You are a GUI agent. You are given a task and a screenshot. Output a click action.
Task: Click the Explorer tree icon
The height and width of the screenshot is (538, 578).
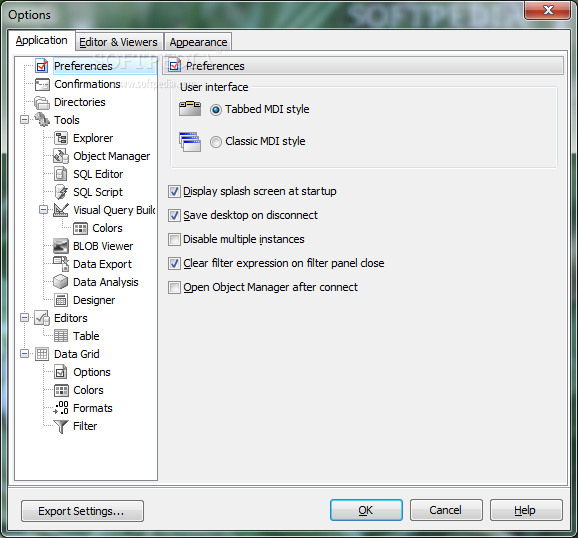point(61,138)
